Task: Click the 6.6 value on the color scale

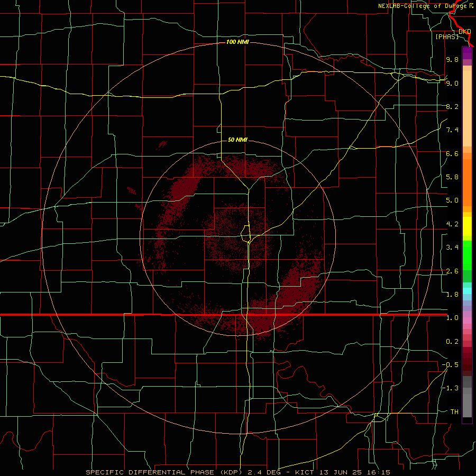Action: [452, 153]
